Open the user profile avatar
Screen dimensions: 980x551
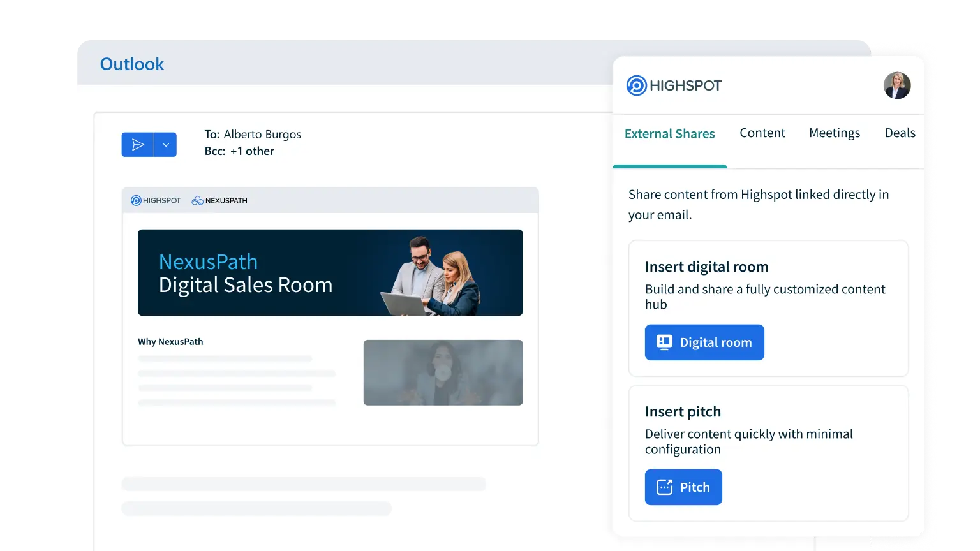coord(896,85)
